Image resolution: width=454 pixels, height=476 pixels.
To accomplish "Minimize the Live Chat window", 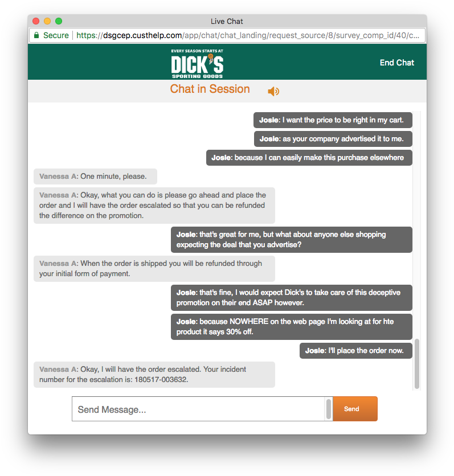I will (x=47, y=21).
